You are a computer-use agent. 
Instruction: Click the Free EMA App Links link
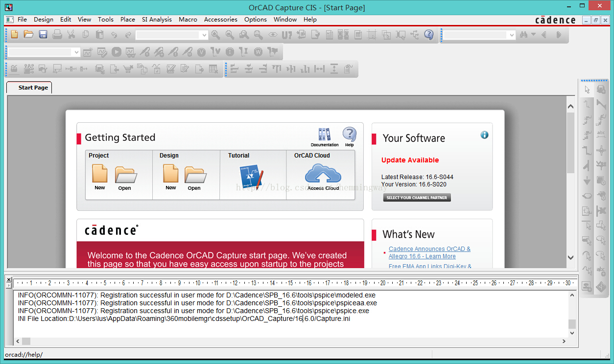tap(430, 266)
